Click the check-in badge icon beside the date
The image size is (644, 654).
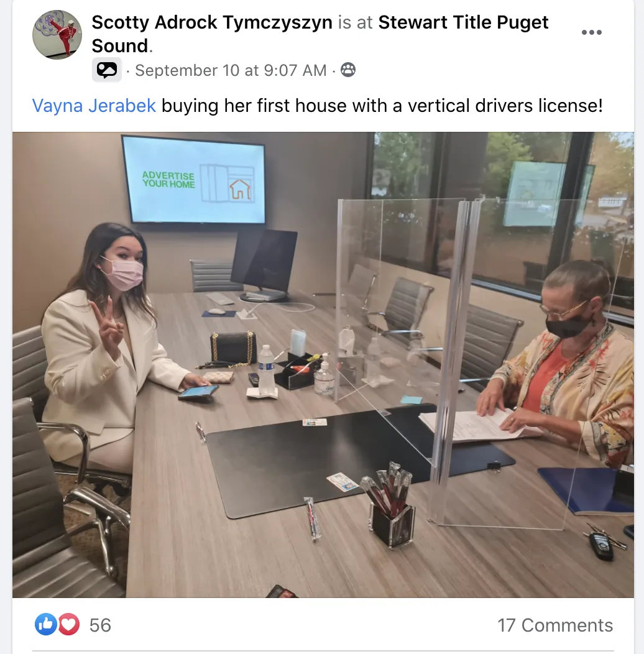point(107,70)
